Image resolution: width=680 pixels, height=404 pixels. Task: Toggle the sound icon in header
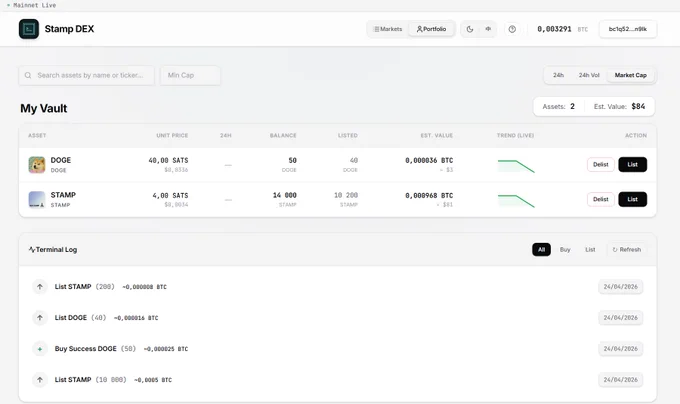488,29
